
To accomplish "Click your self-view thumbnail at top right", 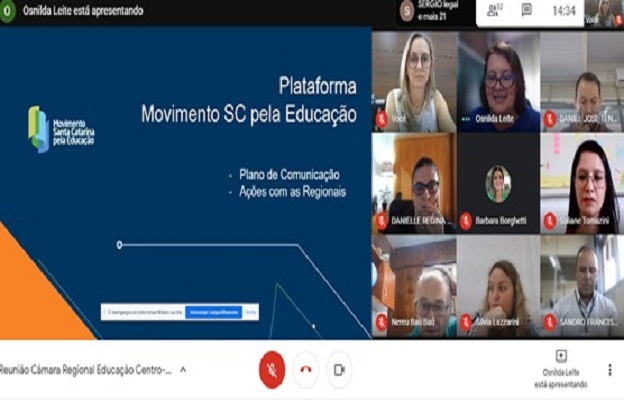I will click(604, 14).
